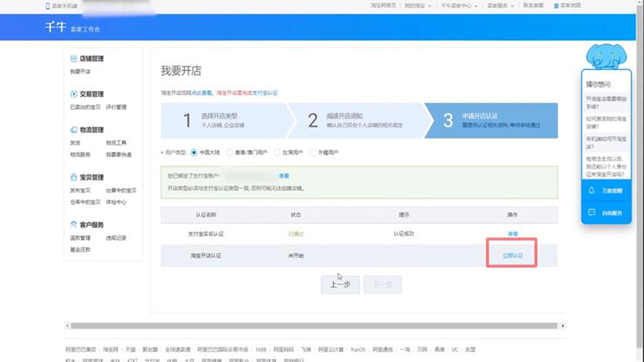Viewport: 644px width, 362px height.
Task: Click the 支付宝认证 link in red notice
Action: 265,93
